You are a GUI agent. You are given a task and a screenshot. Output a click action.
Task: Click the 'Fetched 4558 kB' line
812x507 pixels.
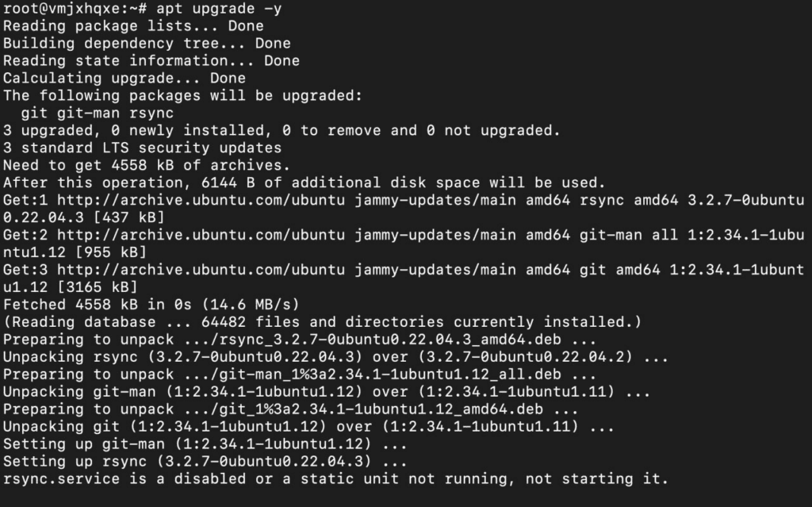(151, 305)
